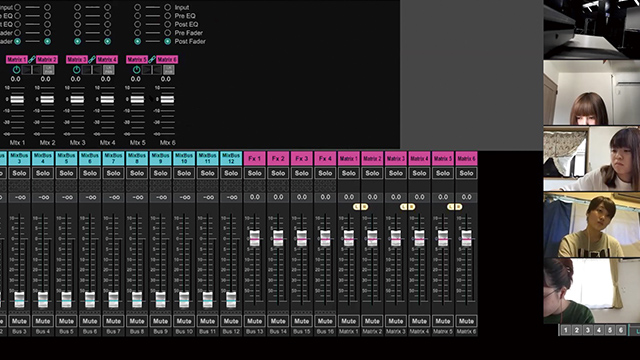The width and height of the screenshot is (640, 360).
Task: Select Pre Fader tap point for the Mtx 6 column
Action: point(167,33)
